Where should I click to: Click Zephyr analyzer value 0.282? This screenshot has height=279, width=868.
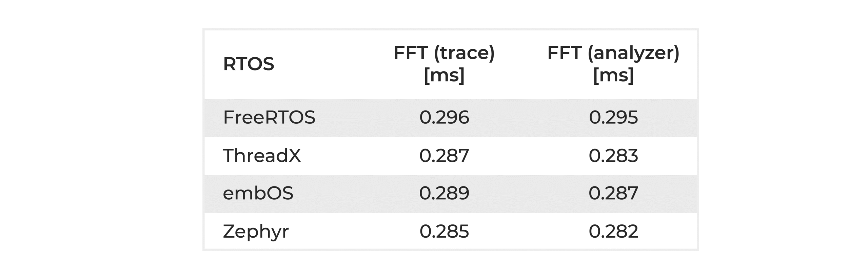point(613,232)
